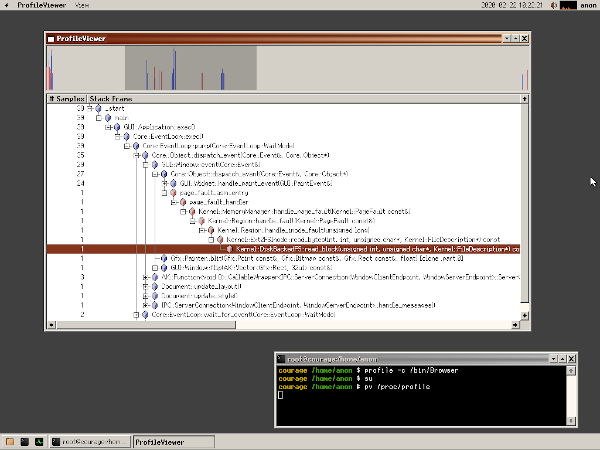Click the speaker volume icon in menubar
600x450 pixels.
[553, 5]
